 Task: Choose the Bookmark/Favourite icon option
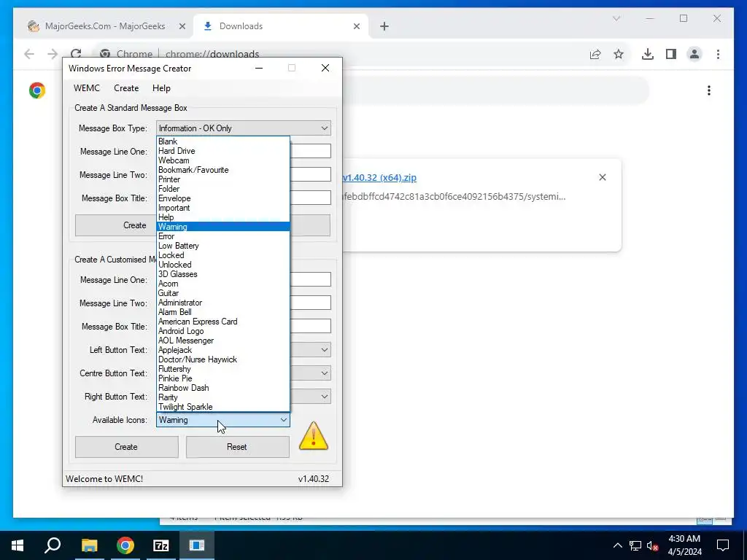click(223, 170)
